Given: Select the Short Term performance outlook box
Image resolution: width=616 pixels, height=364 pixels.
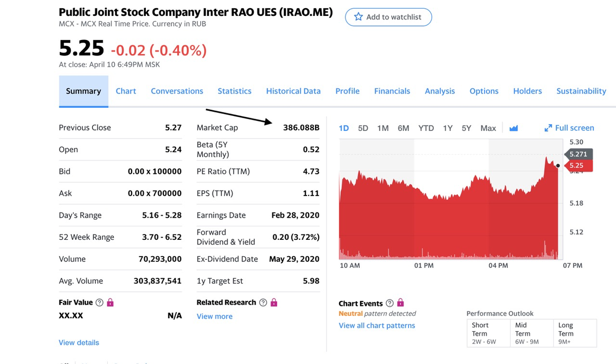Looking at the screenshot, I should coord(488,333).
